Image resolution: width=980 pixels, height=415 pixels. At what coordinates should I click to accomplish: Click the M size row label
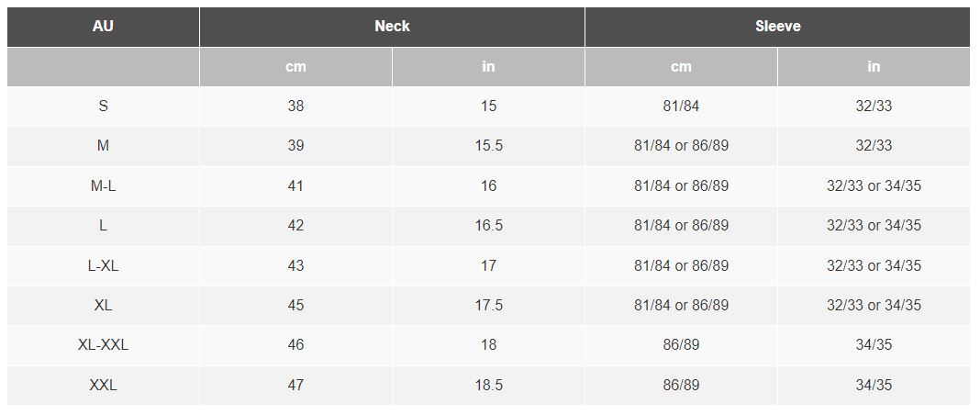[x=103, y=146]
